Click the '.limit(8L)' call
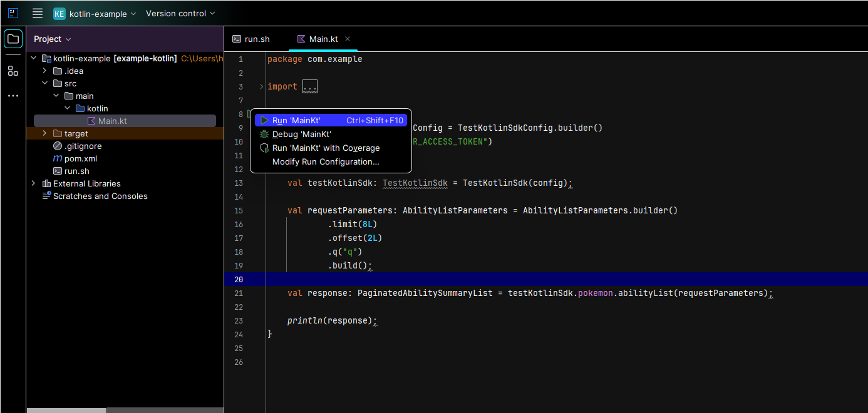 353,224
